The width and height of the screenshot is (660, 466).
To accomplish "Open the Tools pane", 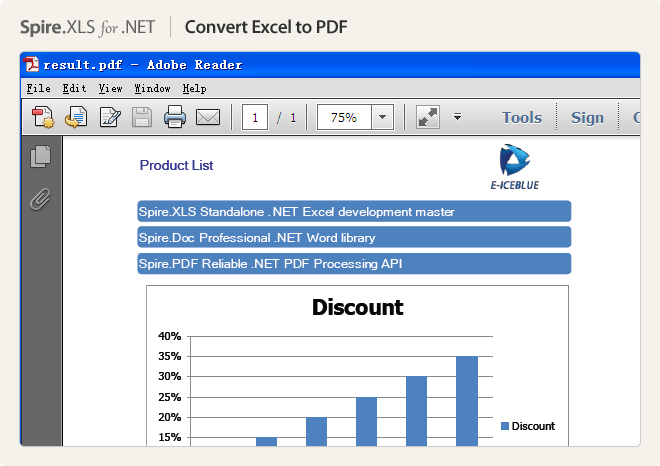I will 522,117.
